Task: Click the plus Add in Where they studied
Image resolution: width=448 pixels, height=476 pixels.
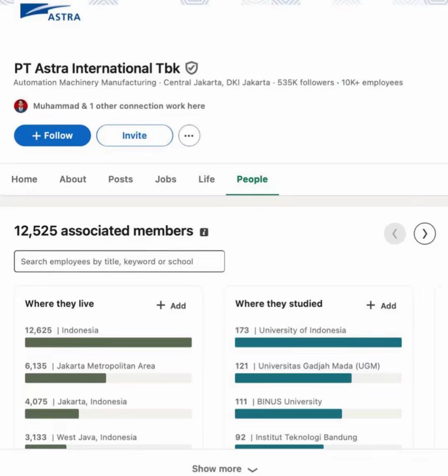Action: tap(381, 305)
